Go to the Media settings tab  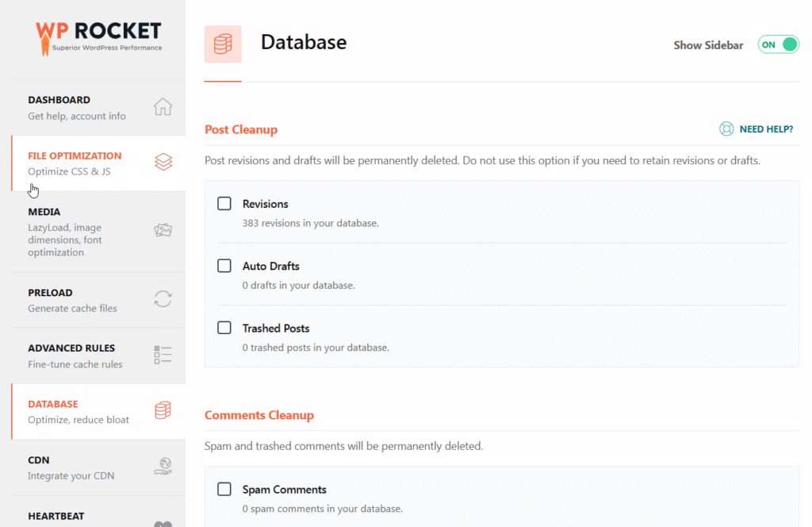pyautogui.click(x=44, y=212)
